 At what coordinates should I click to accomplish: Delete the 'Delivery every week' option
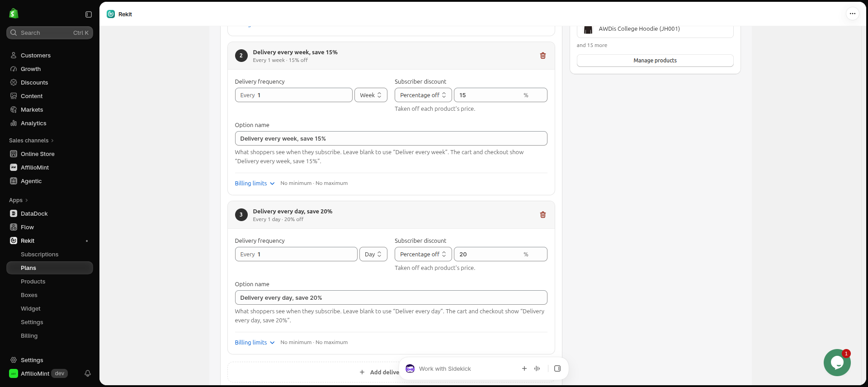click(x=543, y=56)
